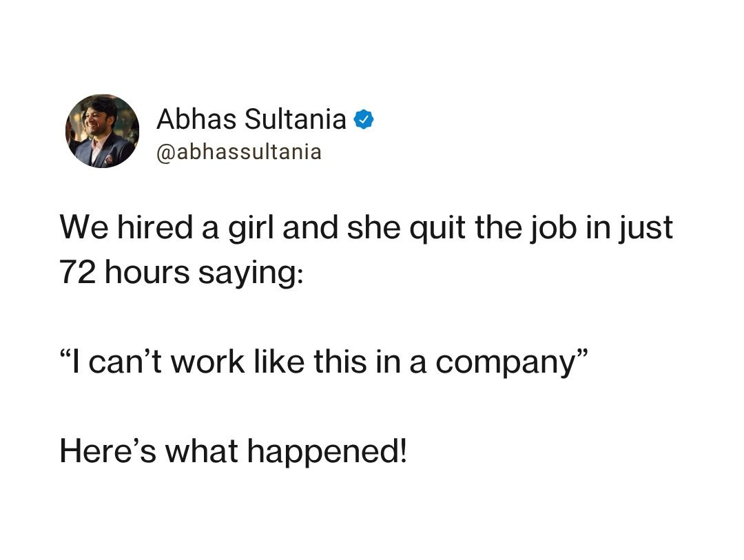
Task: Click the word "girl" in the tweet
Action: (251, 229)
